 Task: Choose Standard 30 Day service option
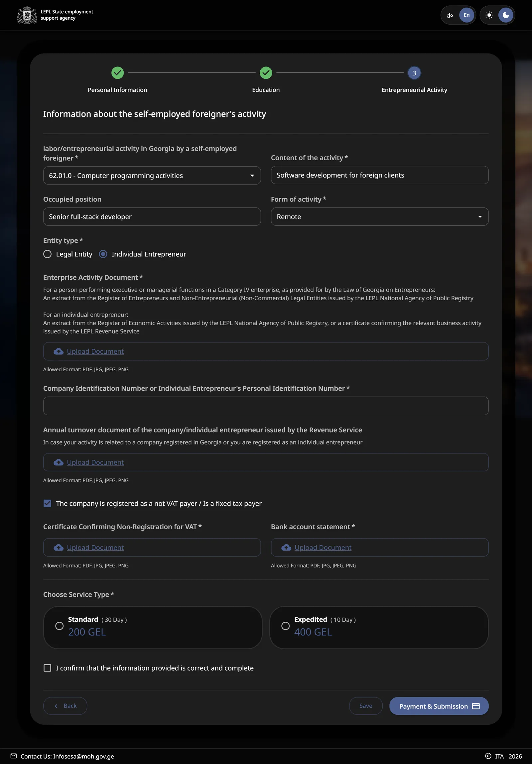153,627
